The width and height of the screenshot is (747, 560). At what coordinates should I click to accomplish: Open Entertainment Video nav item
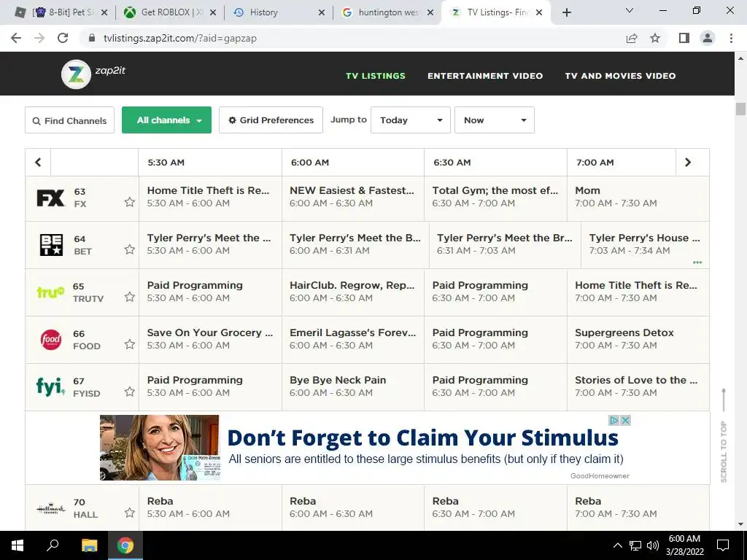point(485,76)
